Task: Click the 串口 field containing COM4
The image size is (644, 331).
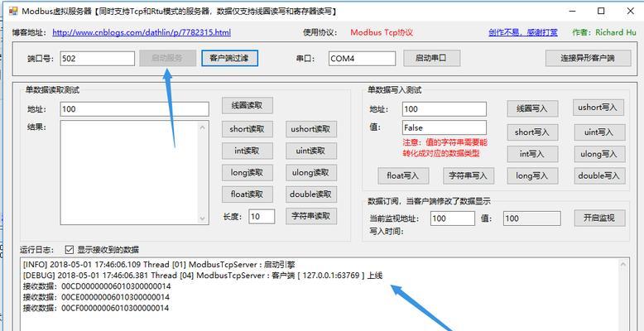Action: (362, 58)
